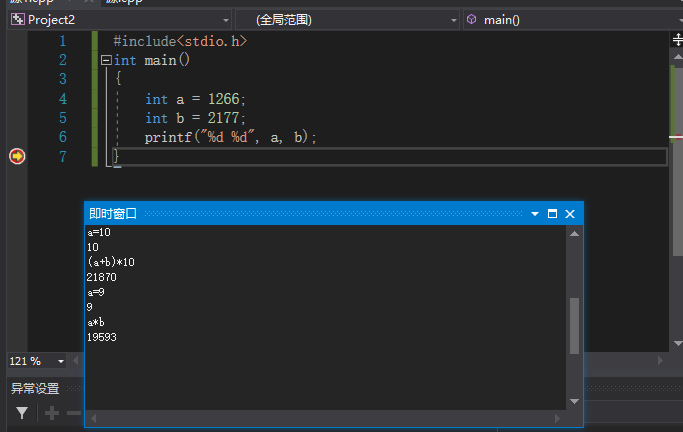Click the 异常设置 panel title
The height and width of the screenshot is (432, 683).
(x=35, y=388)
